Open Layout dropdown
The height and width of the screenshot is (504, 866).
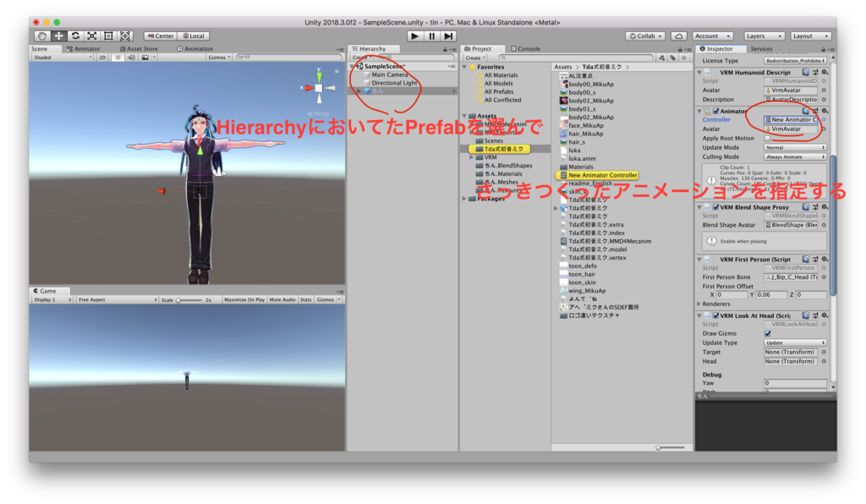(x=810, y=36)
